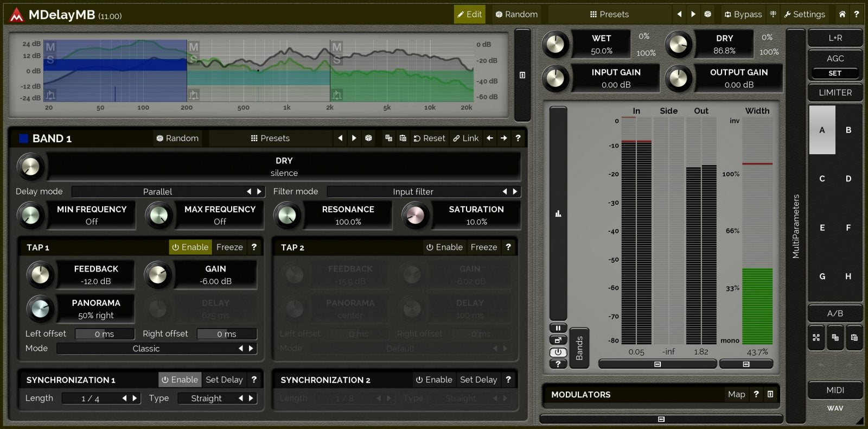This screenshot has width=868, height=429.
Task: Enable Synchronization 2
Action: (434, 380)
